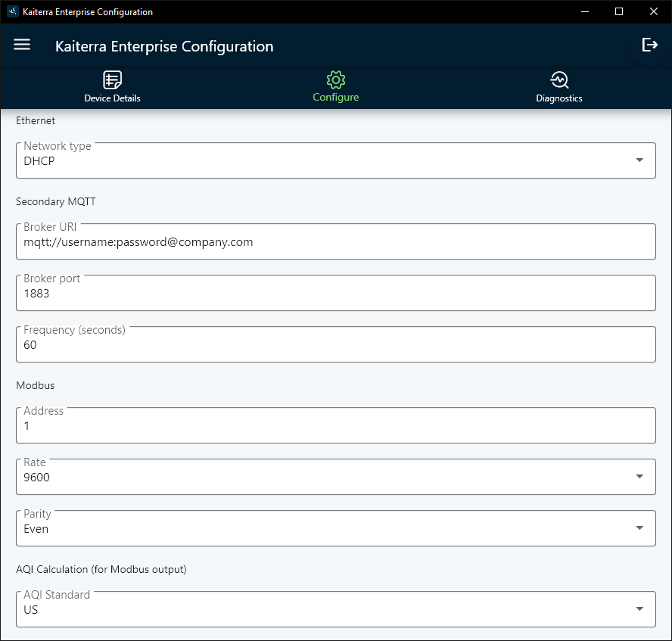Maximize the application window
The height and width of the screenshot is (641, 672).
tap(619, 11)
